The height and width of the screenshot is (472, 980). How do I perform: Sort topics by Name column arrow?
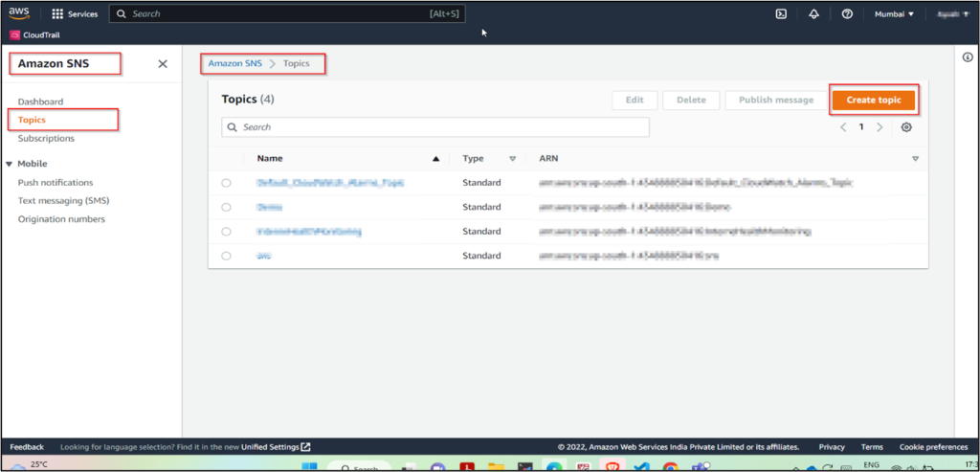tap(436, 159)
